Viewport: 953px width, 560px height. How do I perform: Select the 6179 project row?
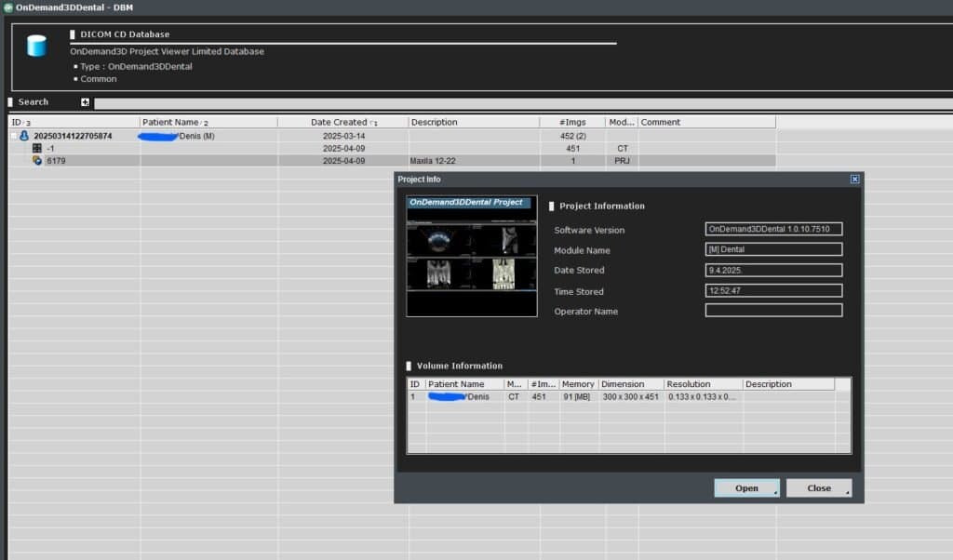click(392, 161)
